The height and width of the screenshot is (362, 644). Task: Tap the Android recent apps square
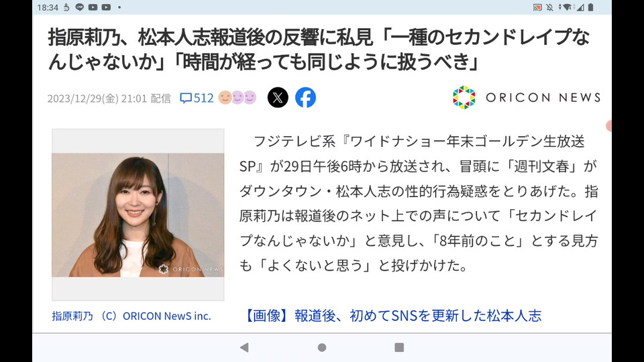coord(399,348)
